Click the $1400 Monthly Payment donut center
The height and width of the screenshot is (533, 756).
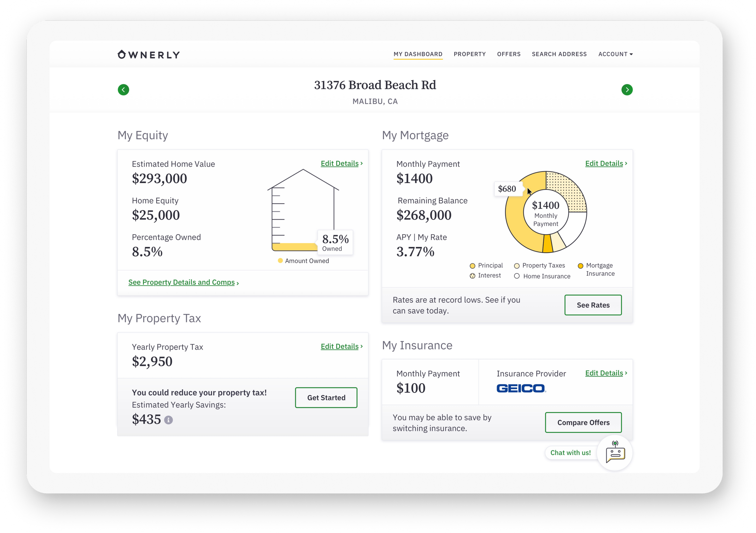point(546,212)
